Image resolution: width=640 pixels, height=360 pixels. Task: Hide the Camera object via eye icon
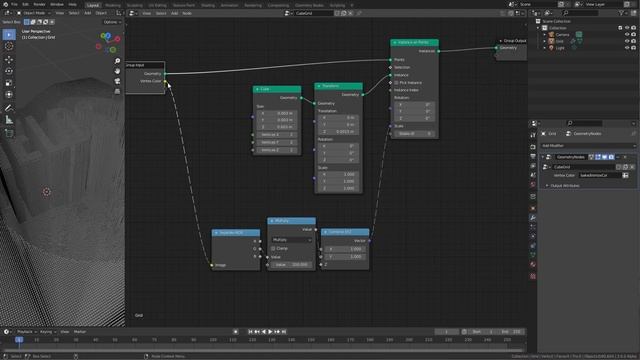pos(627,35)
